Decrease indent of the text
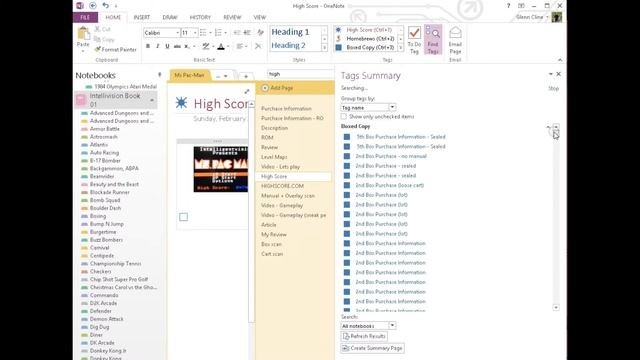The height and width of the screenshot is (360, 640). [x=237, y=33]
